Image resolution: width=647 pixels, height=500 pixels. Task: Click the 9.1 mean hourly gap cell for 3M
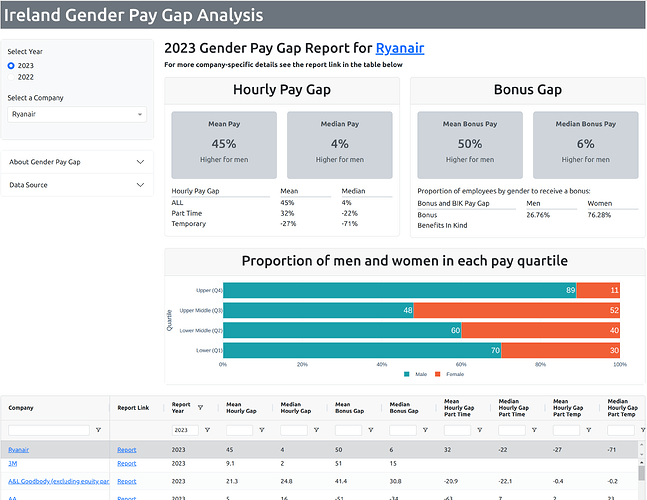(230, 464)
